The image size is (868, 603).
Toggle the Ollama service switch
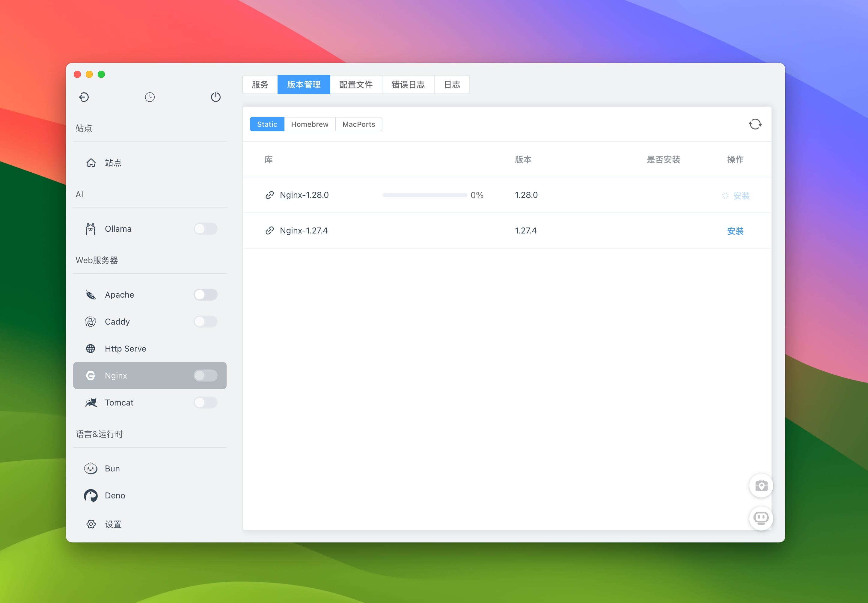206,229
